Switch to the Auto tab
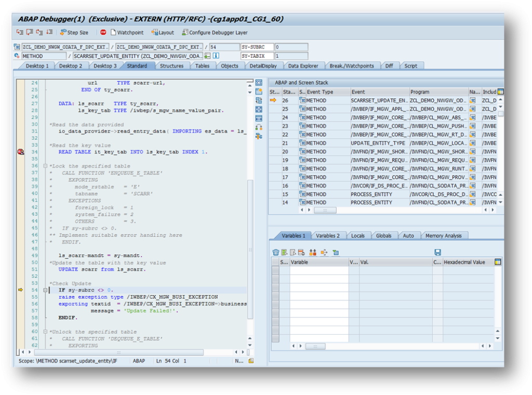The width and height of the screenshot is (532, 395). click(x=408, y=235)
